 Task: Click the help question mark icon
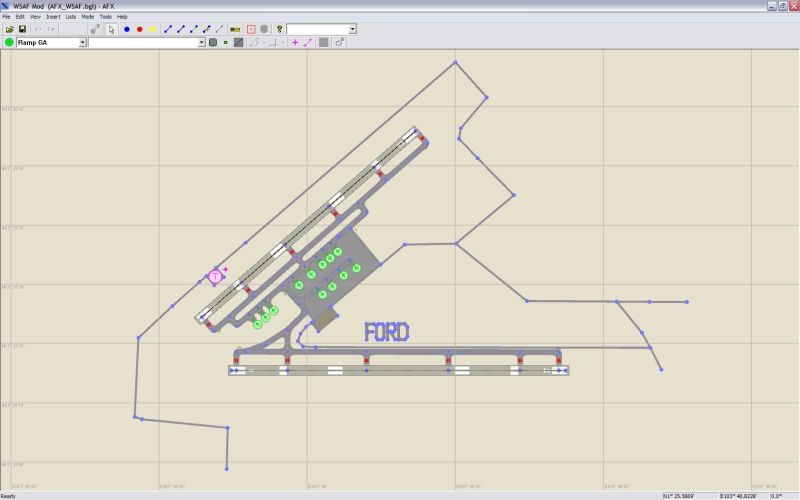280,29
